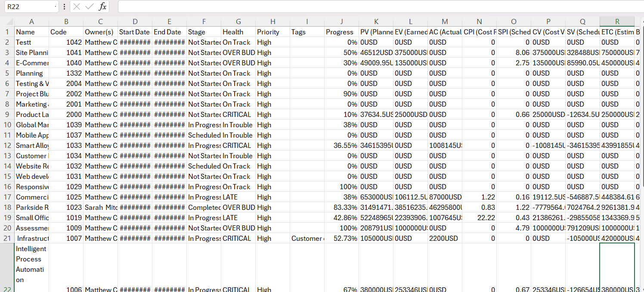644x292 pixels.
Task: Click the Completed stage cell
Action: point(204,207)
